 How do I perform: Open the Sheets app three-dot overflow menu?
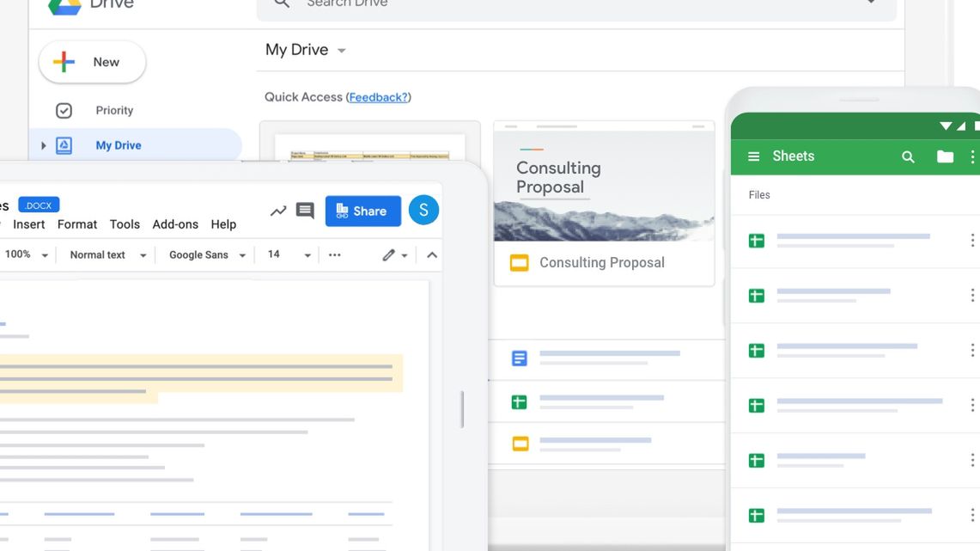[972, 156]
